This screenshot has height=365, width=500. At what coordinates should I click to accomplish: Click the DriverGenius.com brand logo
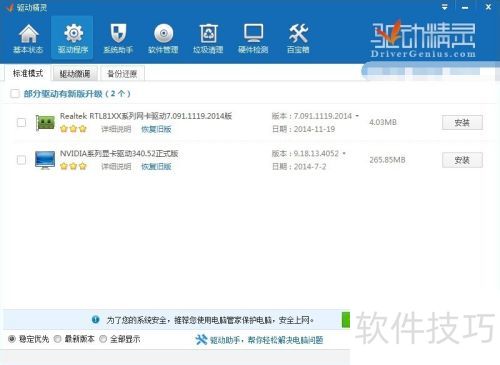click(x=423, y=39)
